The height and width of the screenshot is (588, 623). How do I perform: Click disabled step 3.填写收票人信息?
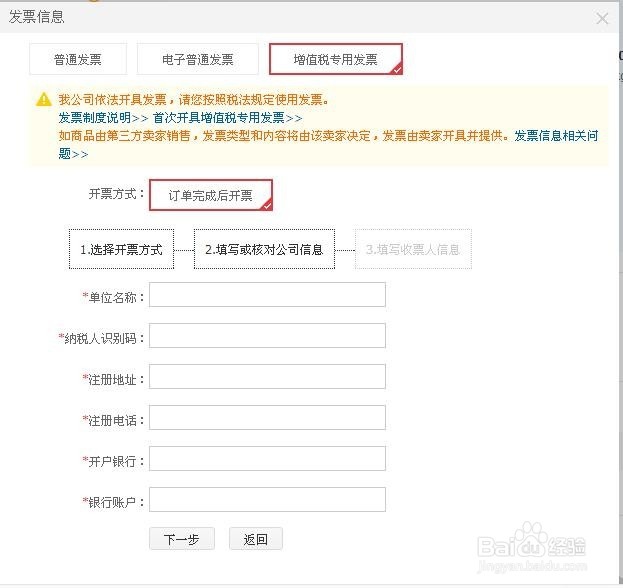tap(413, 249)
